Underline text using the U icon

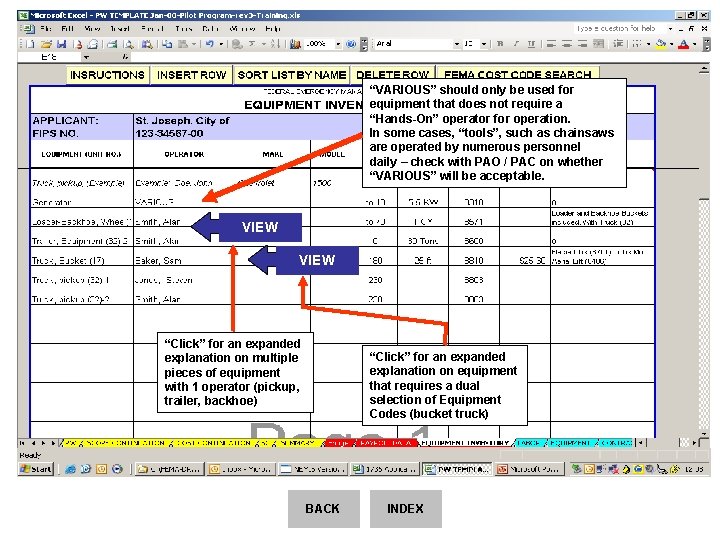(531, 44)
